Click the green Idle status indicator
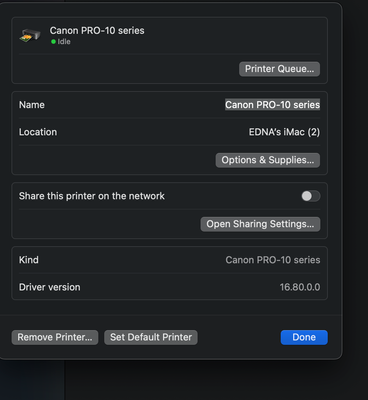This screenshot has width=368, height=400. pos(53,42)
